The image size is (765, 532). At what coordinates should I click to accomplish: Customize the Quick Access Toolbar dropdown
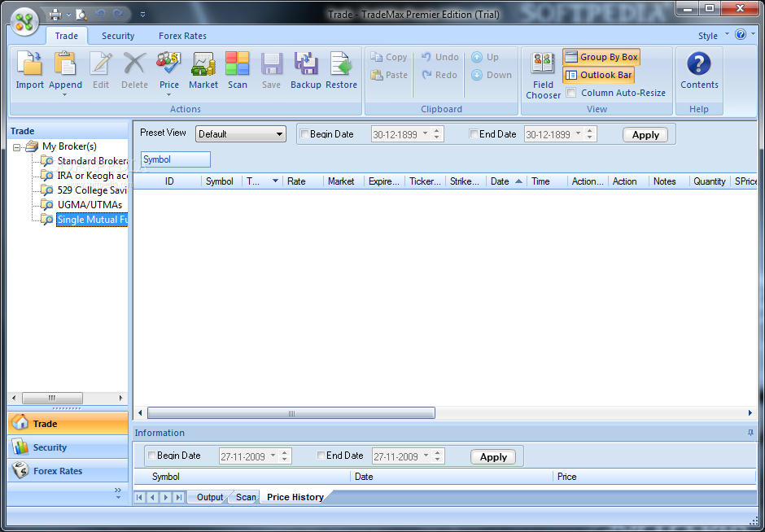coord(142,15)
